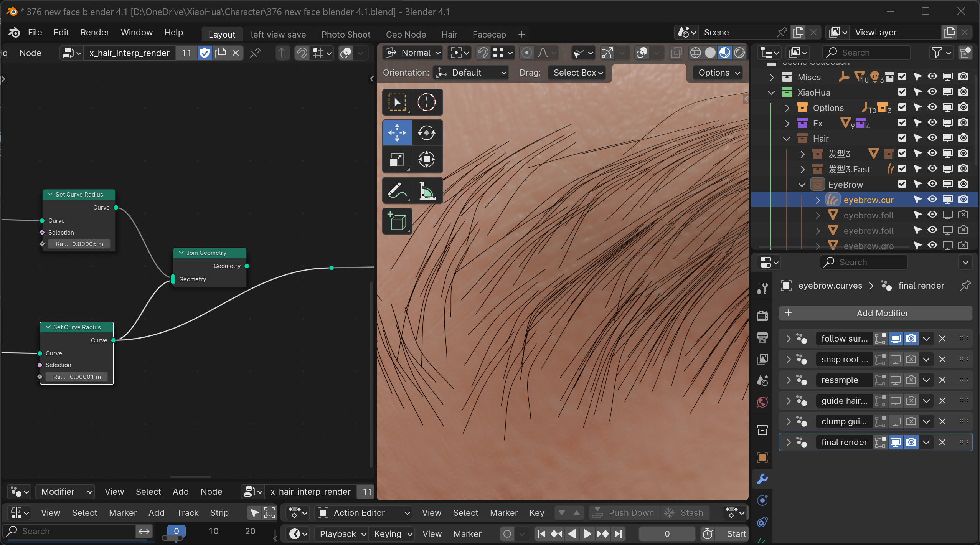The width and height of the screenshot is (980, 545).
Task: Pin the x_hair_interp_render node tree
Action: click(x=255, y=53)
